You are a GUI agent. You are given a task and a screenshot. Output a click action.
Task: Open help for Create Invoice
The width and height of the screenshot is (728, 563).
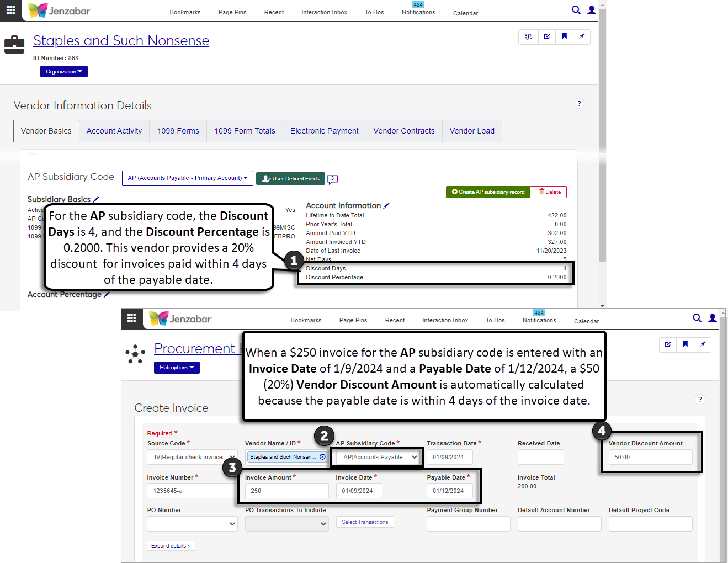tap(700, 400)
